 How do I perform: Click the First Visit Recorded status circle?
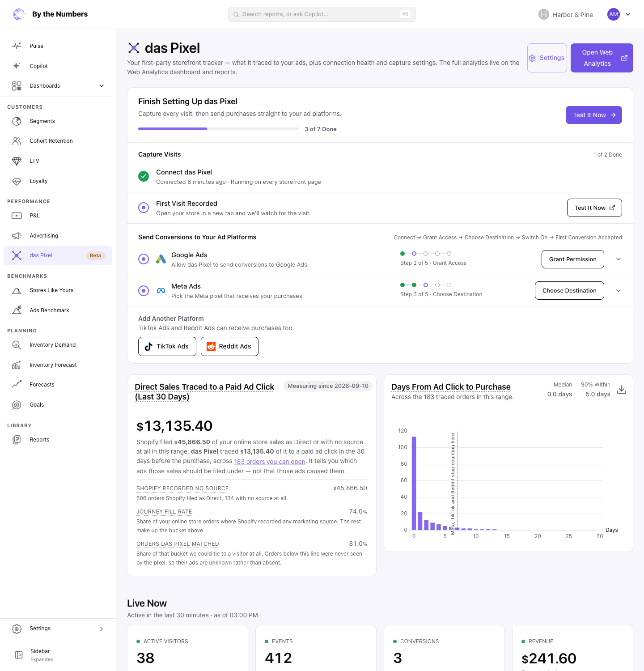click(x=144, y=208)
